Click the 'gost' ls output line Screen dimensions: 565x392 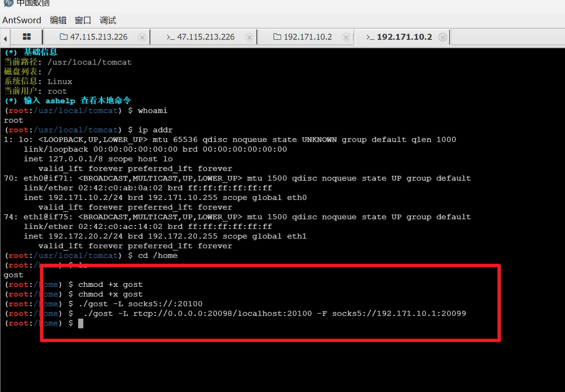[13, 275]
